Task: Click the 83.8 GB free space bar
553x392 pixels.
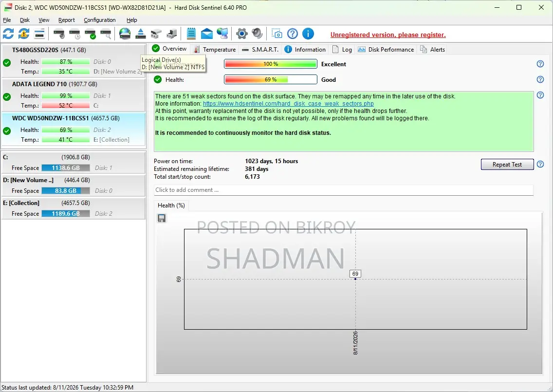Action: click(x=66, y=191)
